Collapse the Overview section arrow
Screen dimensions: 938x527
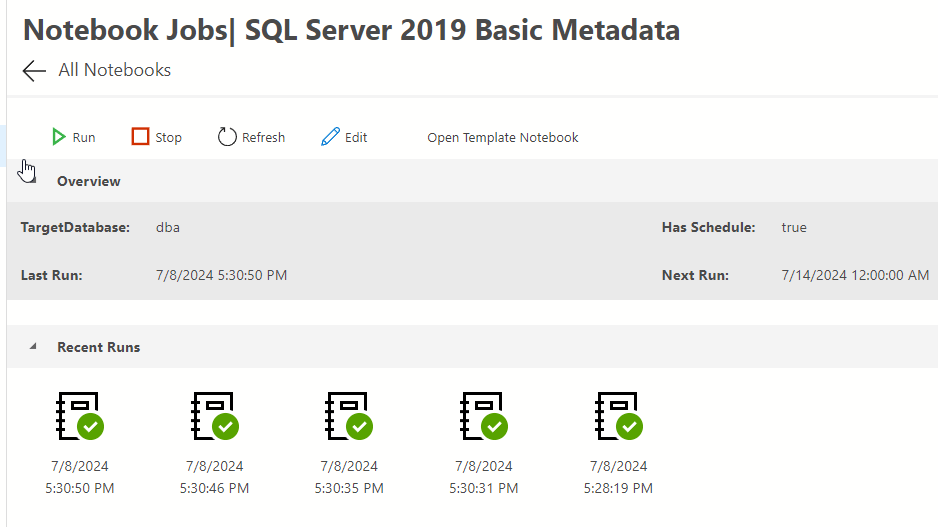coord(31,179)
